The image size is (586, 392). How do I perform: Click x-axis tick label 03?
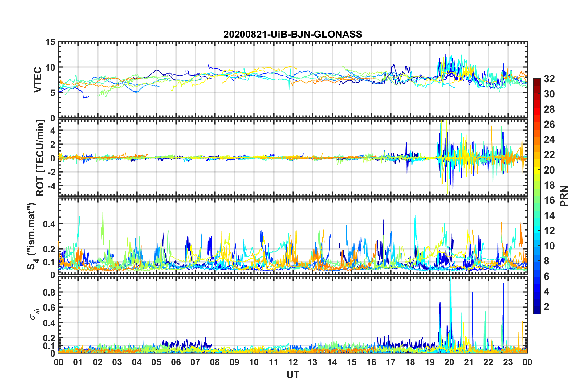point(117,362)
